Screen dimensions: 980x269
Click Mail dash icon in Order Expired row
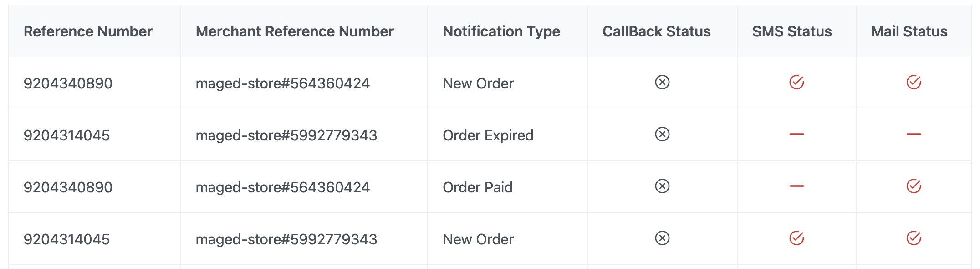coord(914,134)
